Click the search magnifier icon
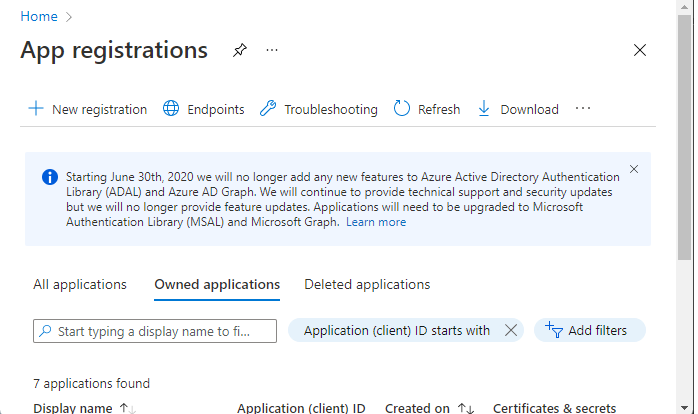The width and height of the screenshot is (698, 414). tap(45, 331)
